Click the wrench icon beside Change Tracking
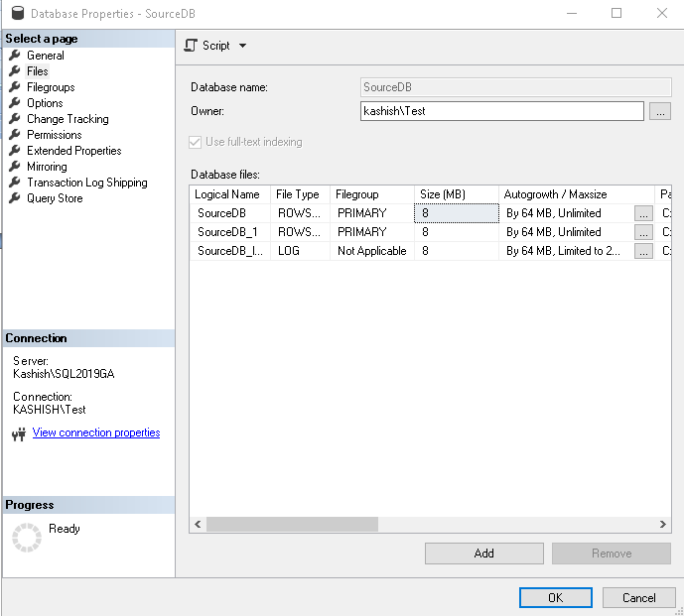 [15, 119]
